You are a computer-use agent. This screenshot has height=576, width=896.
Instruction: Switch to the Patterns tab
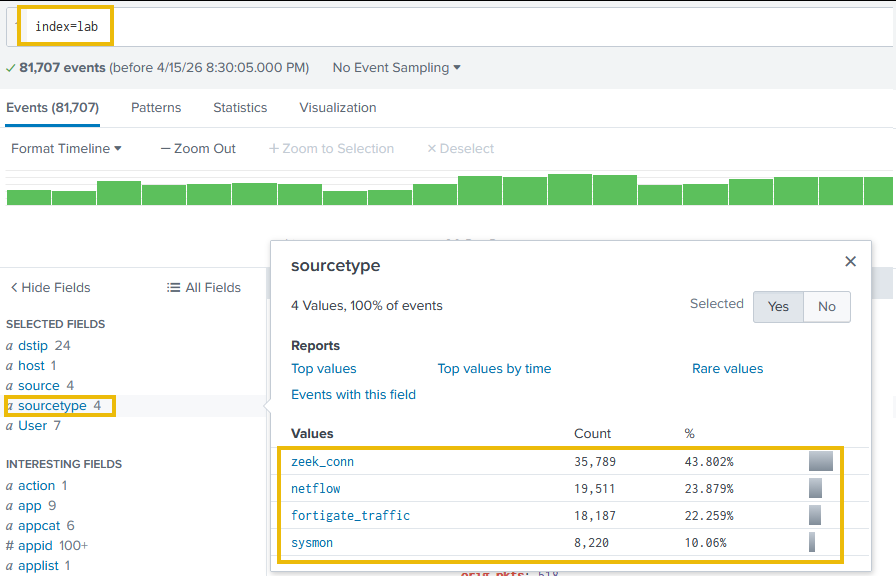[156, 107]
